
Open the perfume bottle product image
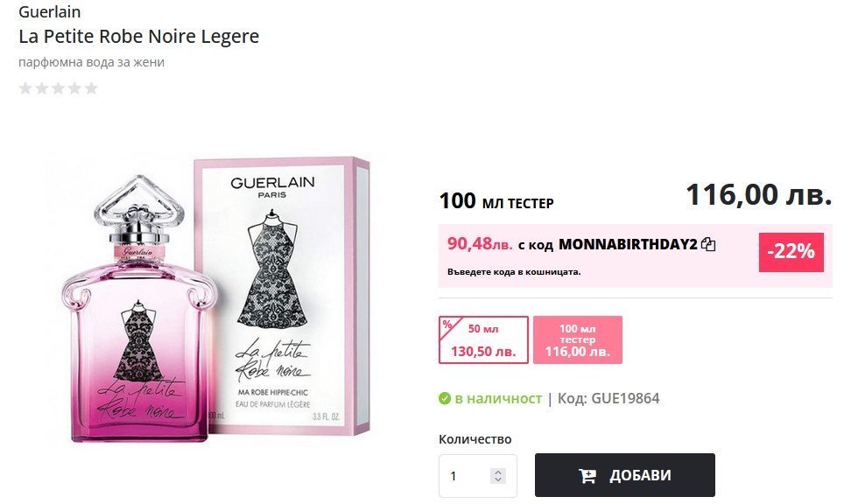(139, 309)
